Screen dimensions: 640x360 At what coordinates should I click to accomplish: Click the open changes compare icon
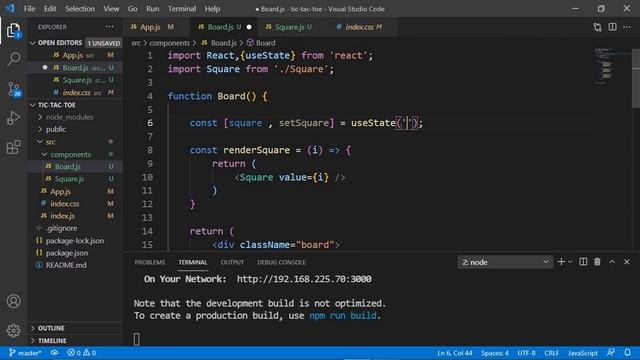click(598, 27)
